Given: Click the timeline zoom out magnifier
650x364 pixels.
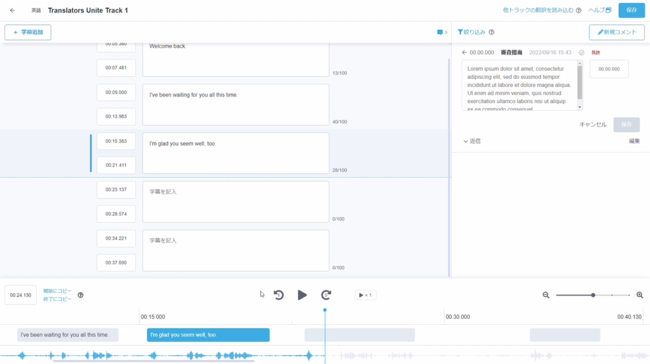Looking at the screenshot, I should coord(546,295).
